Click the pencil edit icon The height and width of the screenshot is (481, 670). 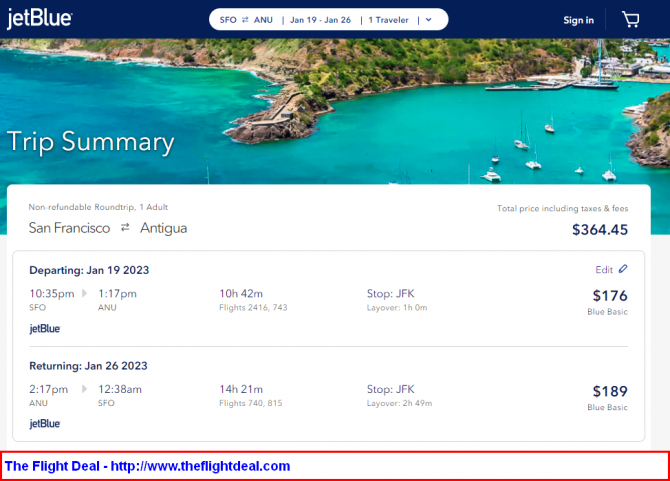pos(623,269)
